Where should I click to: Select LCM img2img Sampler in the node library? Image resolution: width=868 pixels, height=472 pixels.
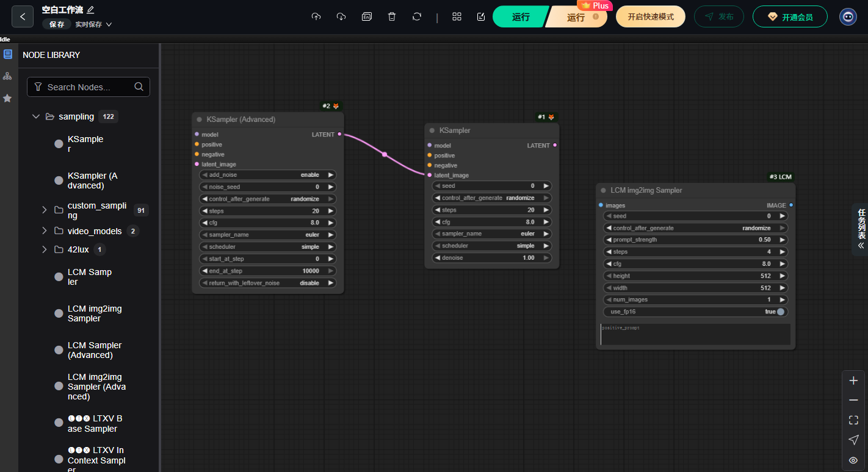tap(95, 313)
